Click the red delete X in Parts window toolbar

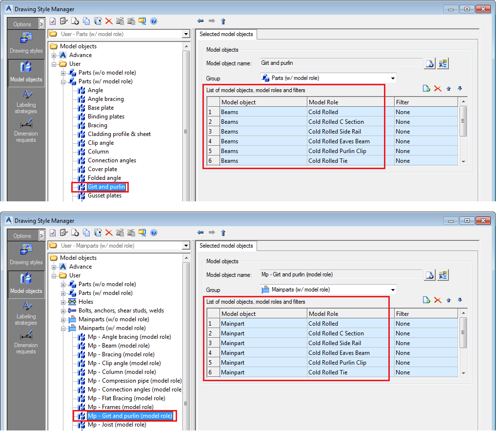109,21
